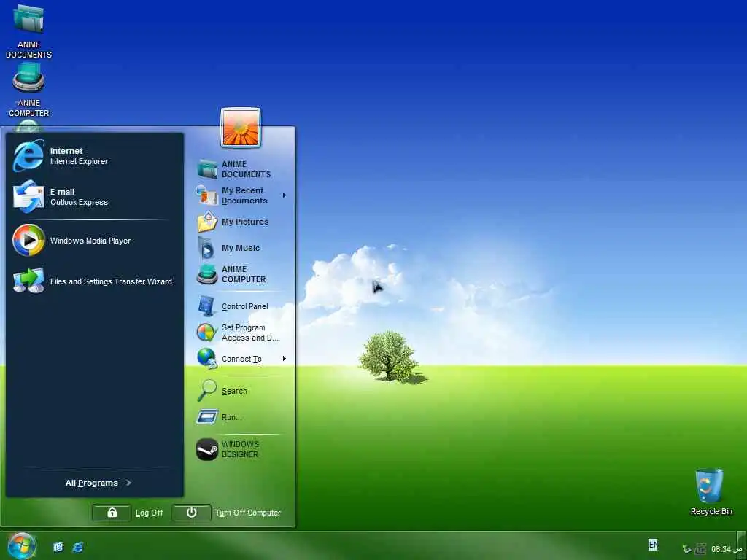This screenshot has height=560, width=747.
Task: Click the user account flower picture
Action: point(241,127)
